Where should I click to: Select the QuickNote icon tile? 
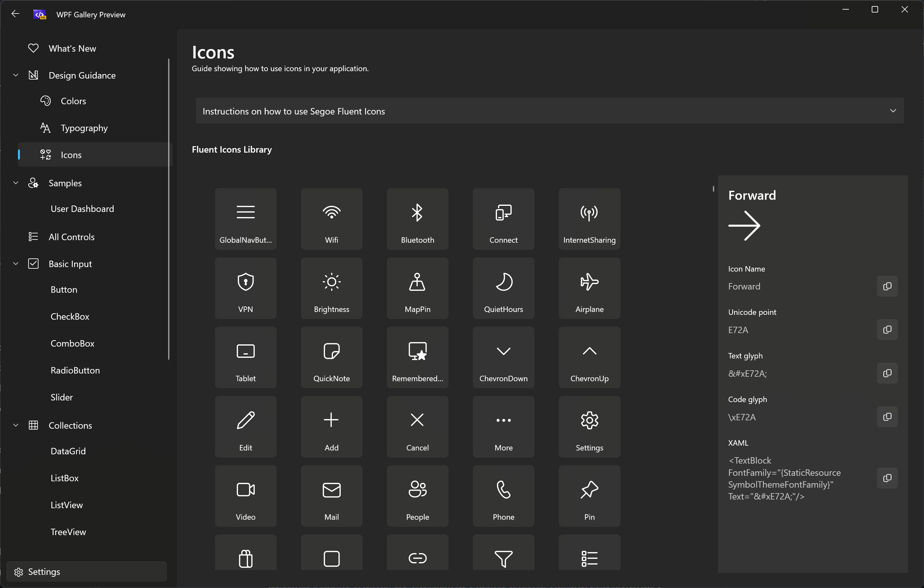[x=331, y=357]
